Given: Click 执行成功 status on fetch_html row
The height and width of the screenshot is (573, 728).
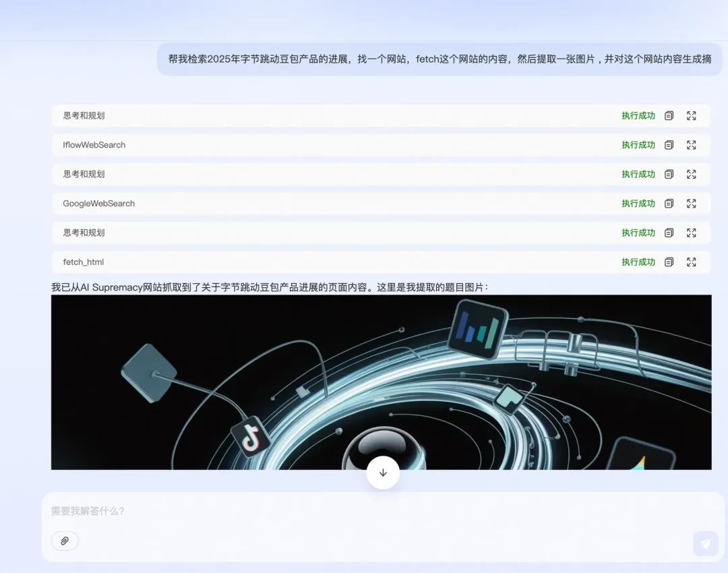Looking at the screenshot, I should coord(638,262).
